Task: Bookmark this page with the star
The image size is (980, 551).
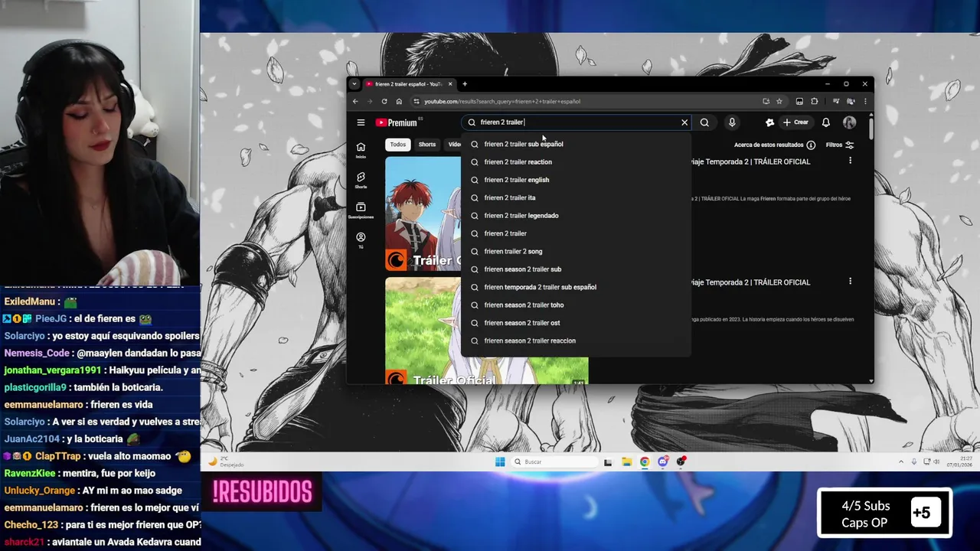Action: (x=779, y=101)
